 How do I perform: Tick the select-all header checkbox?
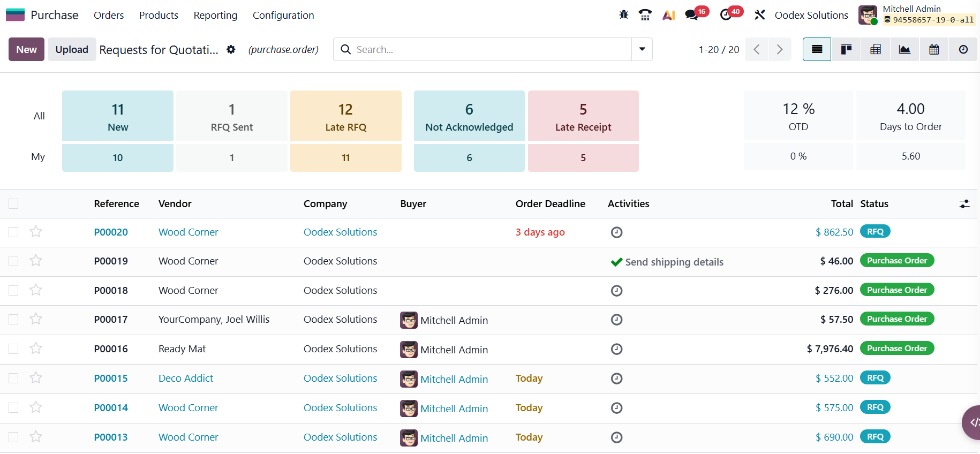(x=13, y=204)
